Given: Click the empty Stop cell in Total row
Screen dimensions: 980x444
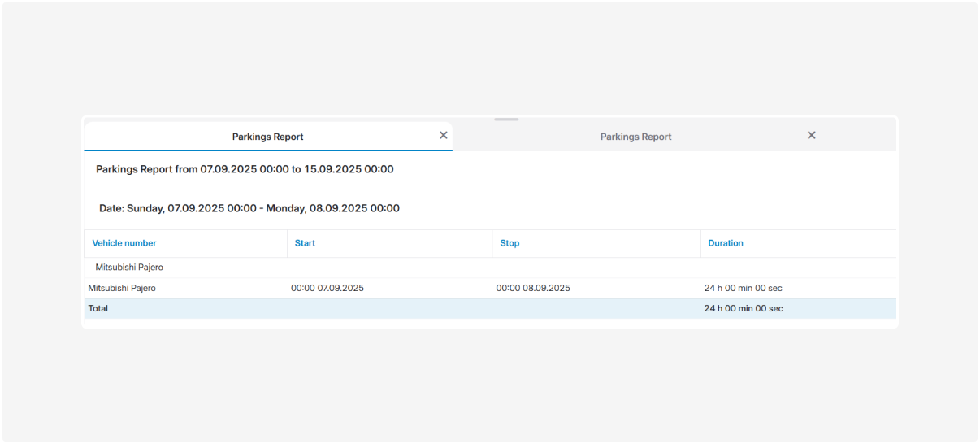Looking at the screenshot, I should 596,308.
